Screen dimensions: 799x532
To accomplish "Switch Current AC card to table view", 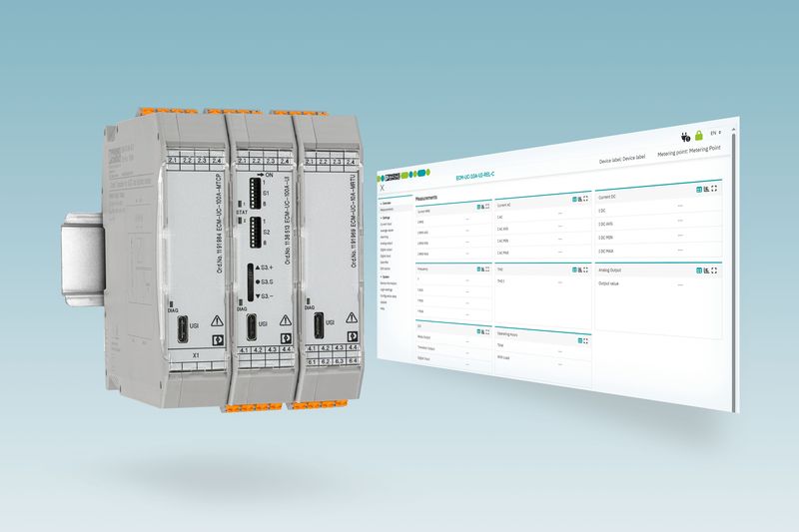I will pos(574,200).
